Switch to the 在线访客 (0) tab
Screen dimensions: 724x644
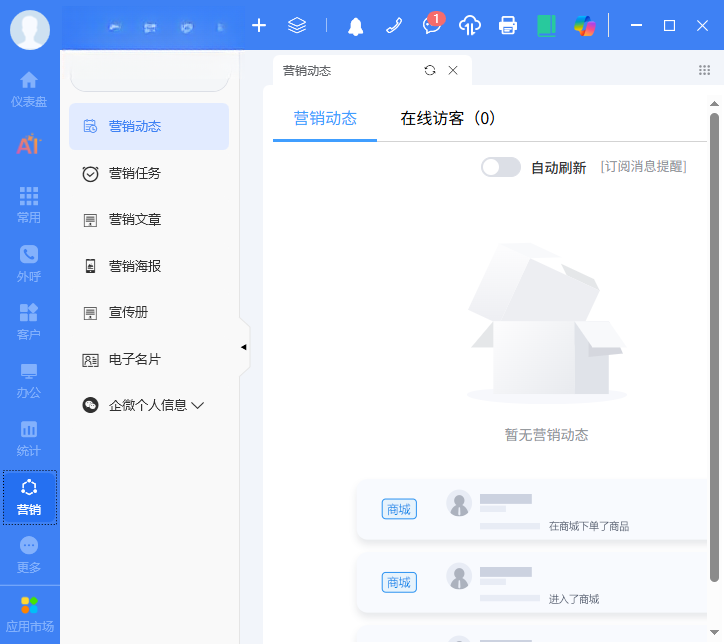click(447, 119)
